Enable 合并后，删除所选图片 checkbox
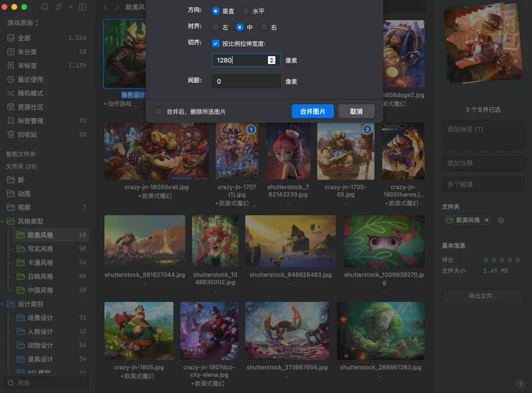This screenshot has width=532, height=393. (x=158, y=112)
